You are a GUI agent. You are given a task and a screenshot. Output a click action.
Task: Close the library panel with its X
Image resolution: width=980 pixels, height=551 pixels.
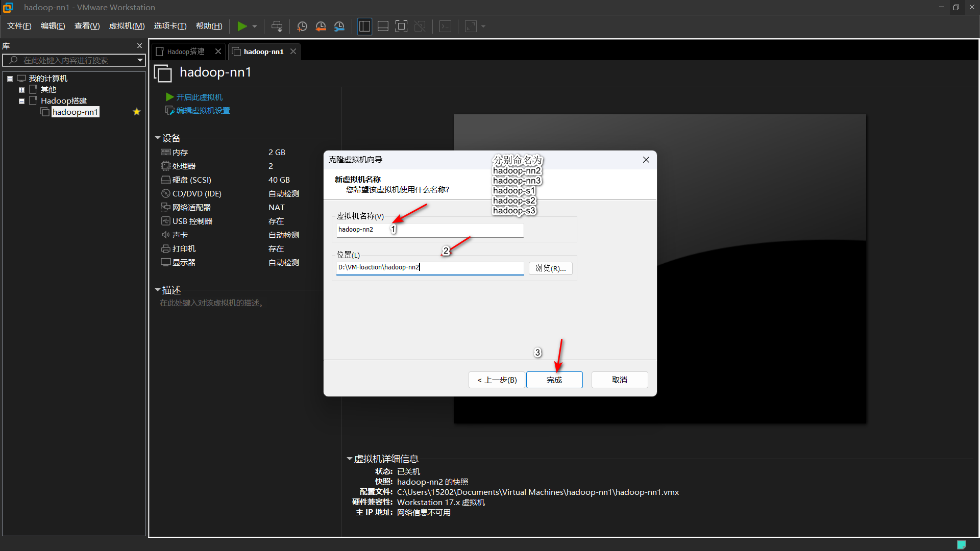pos(139,46)
